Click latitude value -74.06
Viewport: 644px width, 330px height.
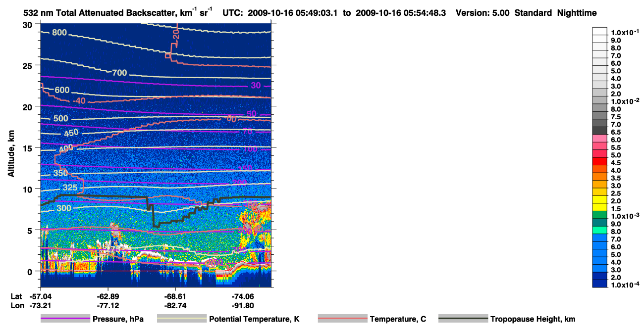242,296
